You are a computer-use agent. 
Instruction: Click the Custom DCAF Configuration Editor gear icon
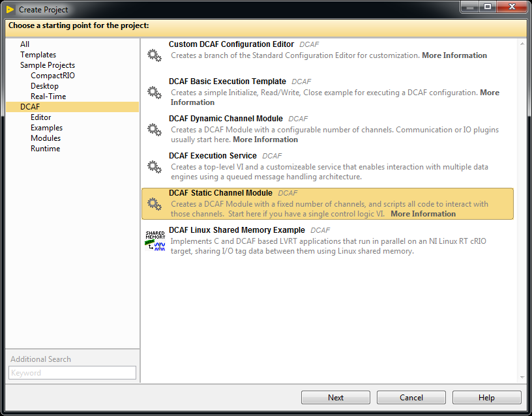click(155, 55)
